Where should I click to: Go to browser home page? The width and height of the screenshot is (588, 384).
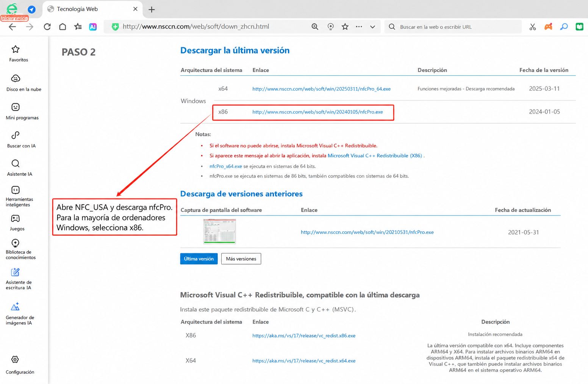click(x=63, y=27)
